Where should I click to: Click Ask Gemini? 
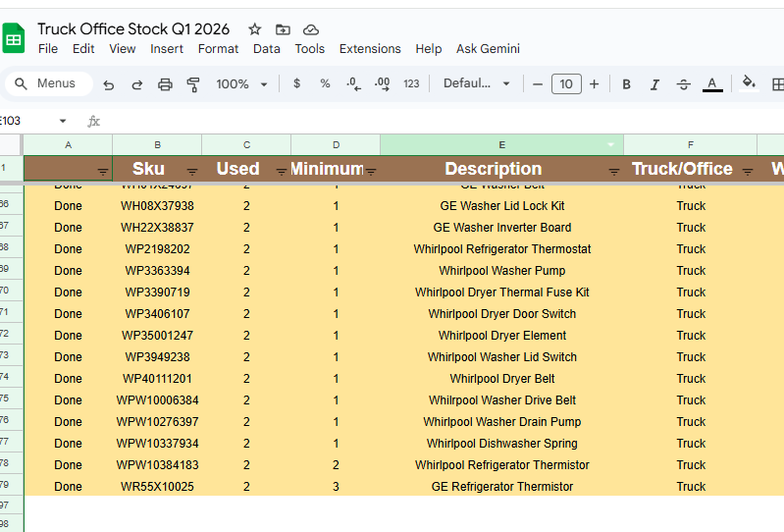pyautogui.click(x=488, y=49)
